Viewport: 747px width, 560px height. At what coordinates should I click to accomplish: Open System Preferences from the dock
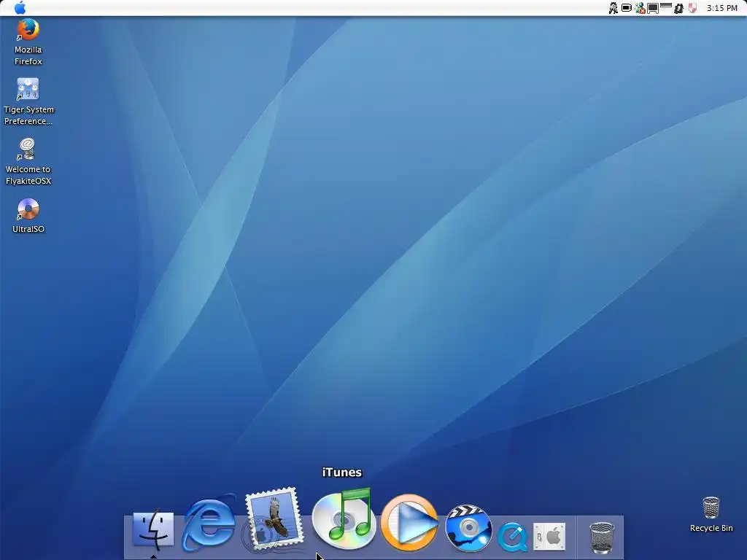(549, 536)
